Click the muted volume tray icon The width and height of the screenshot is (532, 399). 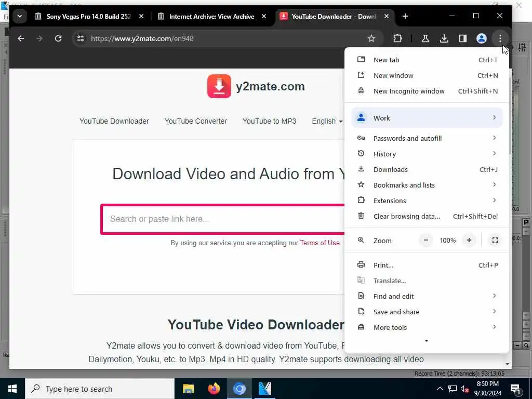click(x=464, y=389)
